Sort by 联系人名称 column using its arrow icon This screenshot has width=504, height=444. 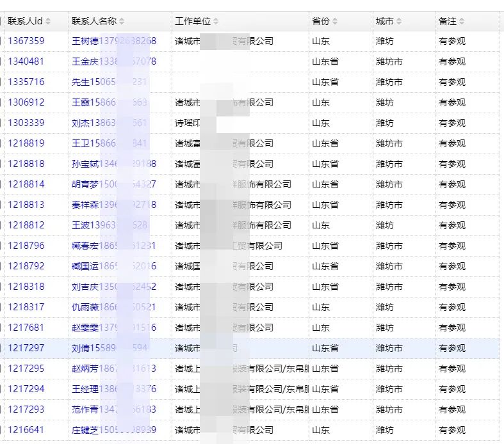tap(122, 21)
